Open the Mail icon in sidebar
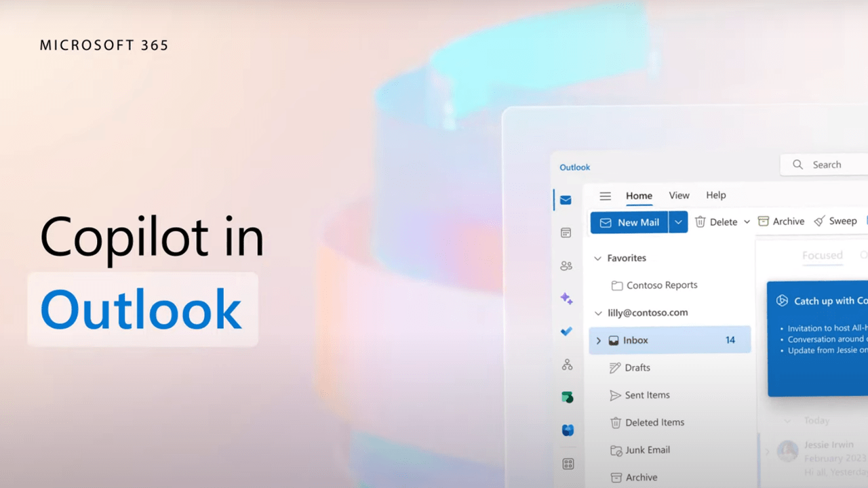Image resolution: width=868 pixels, height=488 pixels. [x=566, y=200]
